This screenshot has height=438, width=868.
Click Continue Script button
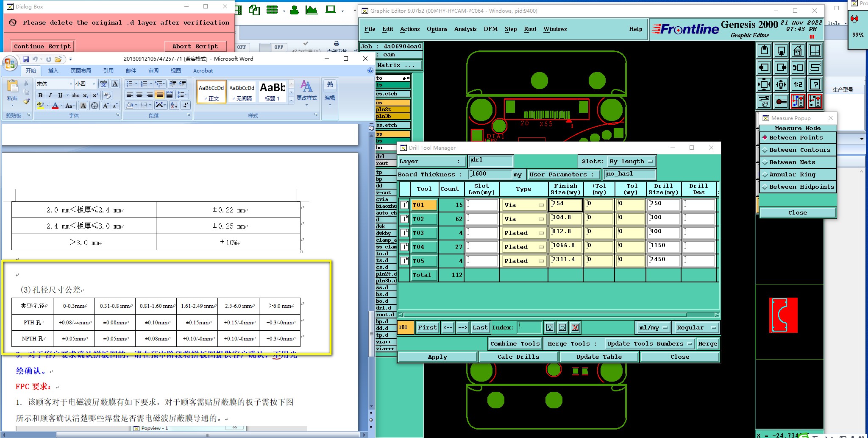coord(42,46)
